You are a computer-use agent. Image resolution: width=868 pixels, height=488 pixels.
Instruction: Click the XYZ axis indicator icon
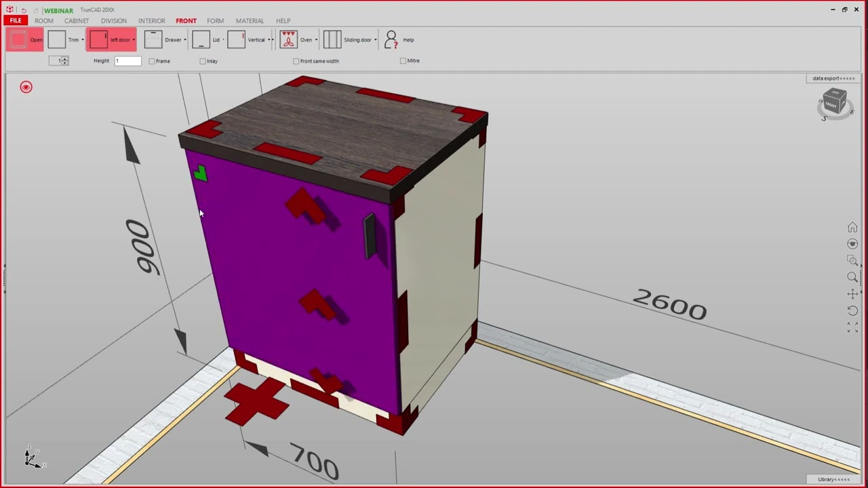pos(33,457)
